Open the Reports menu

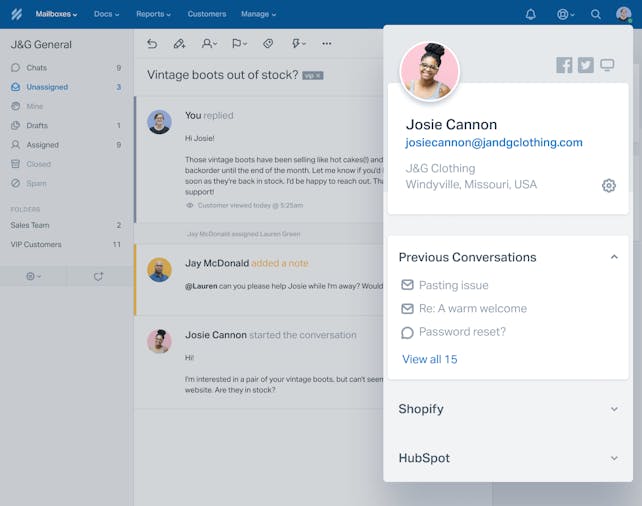[153, 14]
